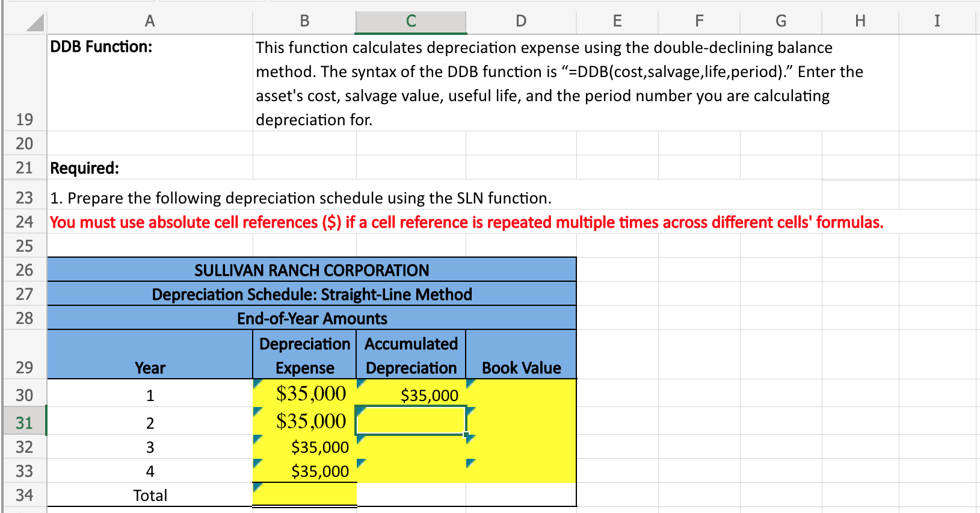This screenshot has width=980, height=513.
Task: Select column H header
Action: pyautogui.click(x=860, y=21)
